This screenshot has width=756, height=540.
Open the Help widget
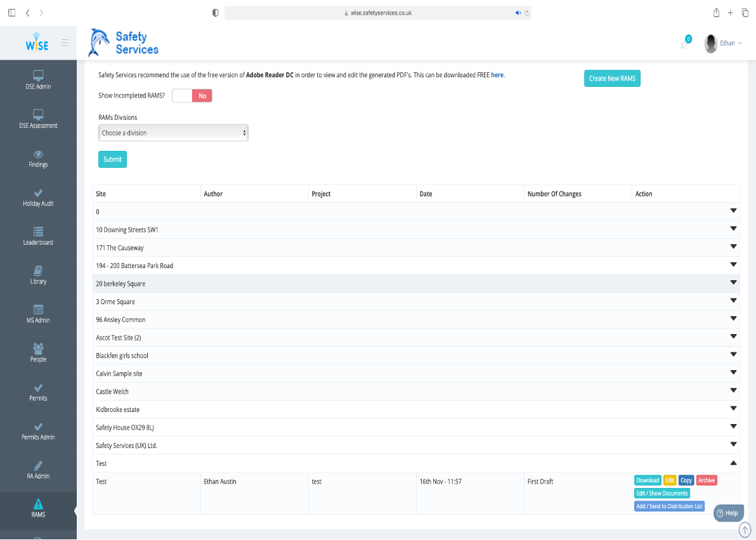[x=729, y=513]
